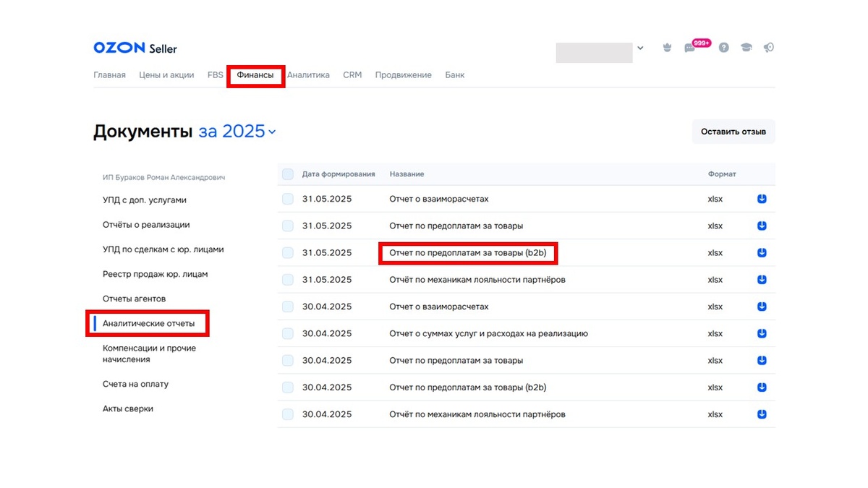Viewport: 868px width, 488px height.
Task: Click 30.04.2025 Отчет о суммах услуг name
Action: [488, 333]
